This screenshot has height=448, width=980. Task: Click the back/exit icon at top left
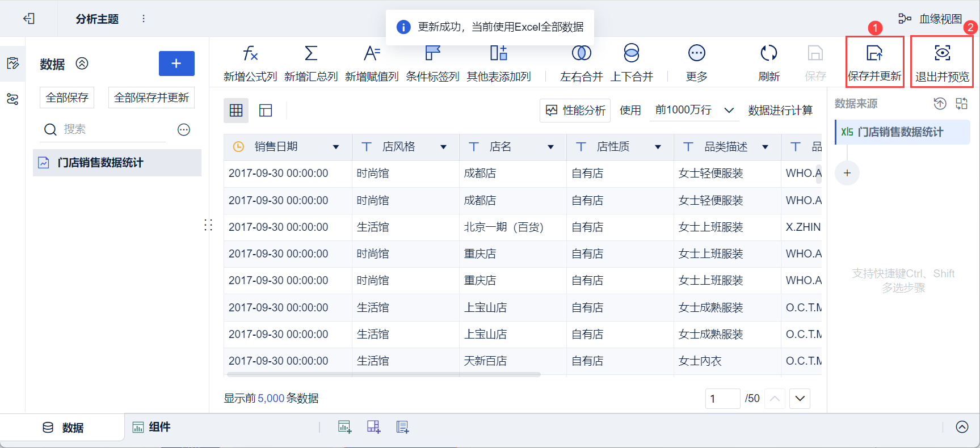coord(29,19)
